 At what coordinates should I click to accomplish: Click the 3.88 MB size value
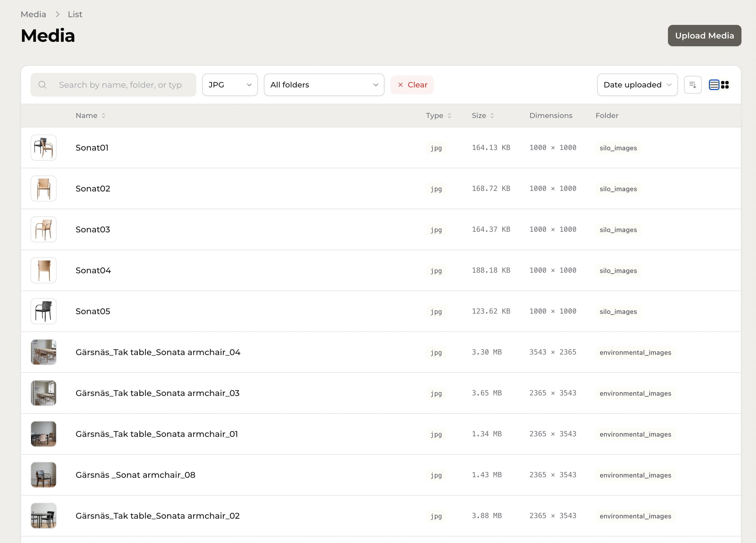point(487,516)
